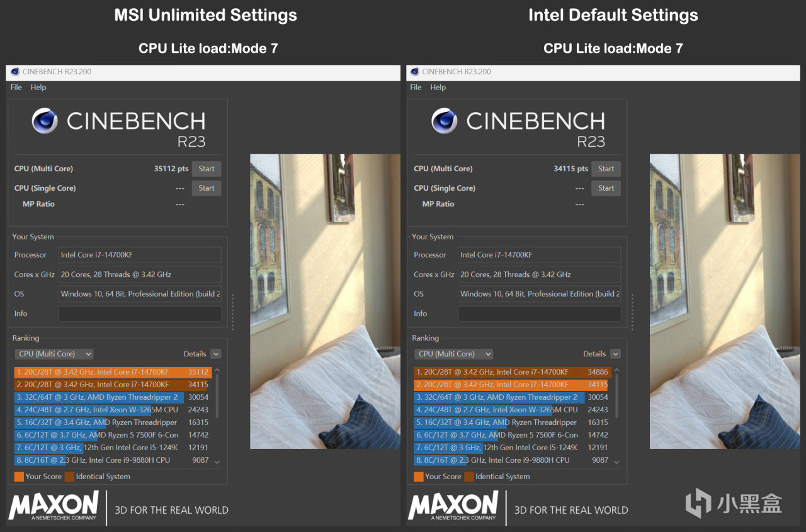The image size is (806, 532).
Task: Click the ranking scrollbar thumb in Intel Default window
Action: (617, 397)
